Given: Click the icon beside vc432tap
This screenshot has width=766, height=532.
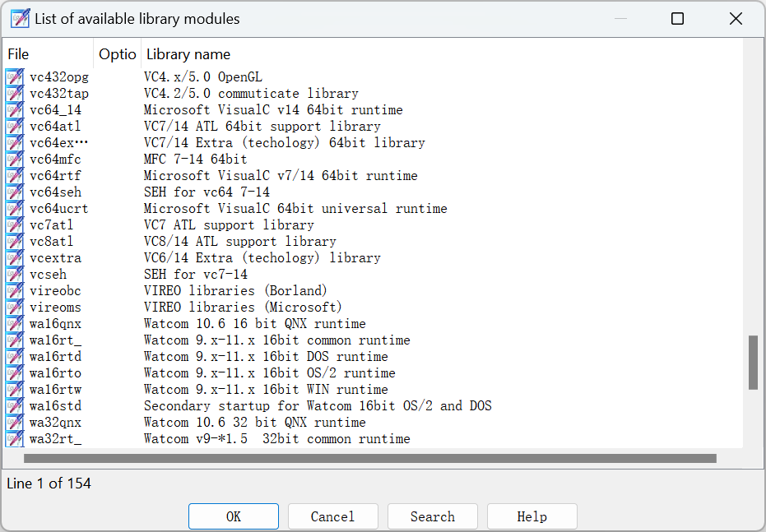Looking at the screenshot, I should click(x=15, y=94).
